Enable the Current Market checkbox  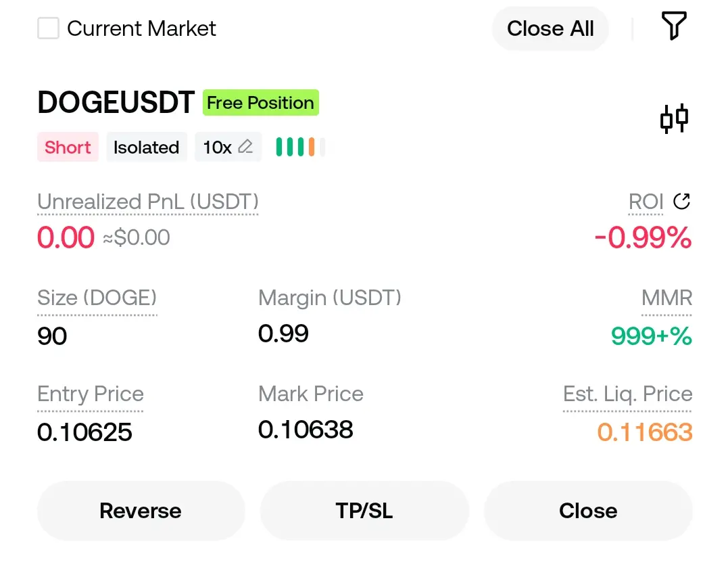click(48, 28)
